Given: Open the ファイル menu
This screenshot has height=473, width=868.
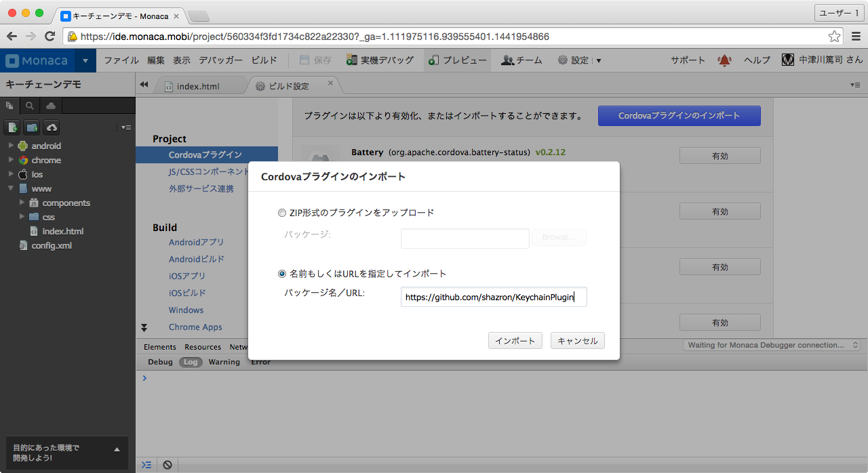Looking at the screenshot, I should point(121,60).
